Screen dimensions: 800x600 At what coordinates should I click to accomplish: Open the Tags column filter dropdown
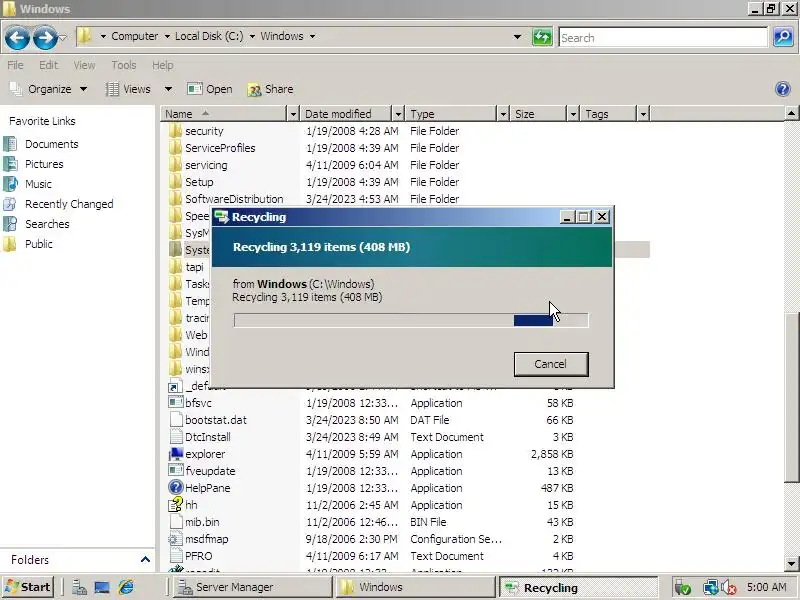click(x=643, y=113)
